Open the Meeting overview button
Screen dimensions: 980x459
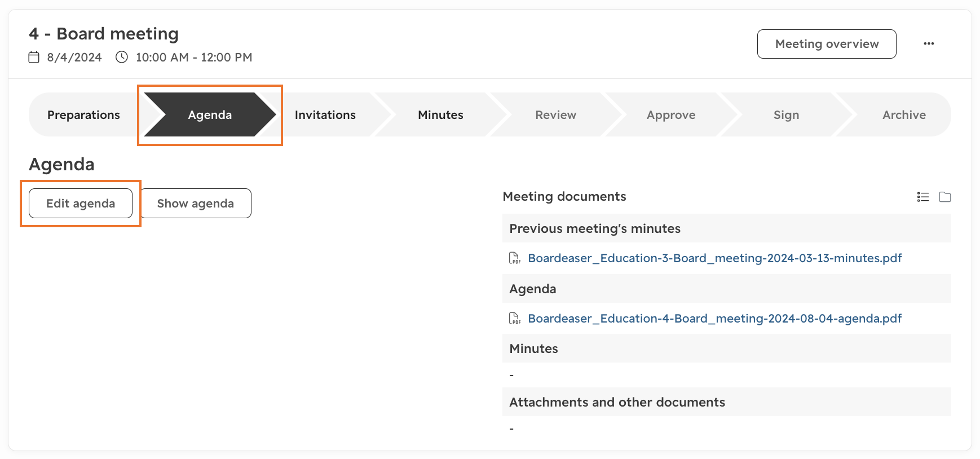coord(827,44)
